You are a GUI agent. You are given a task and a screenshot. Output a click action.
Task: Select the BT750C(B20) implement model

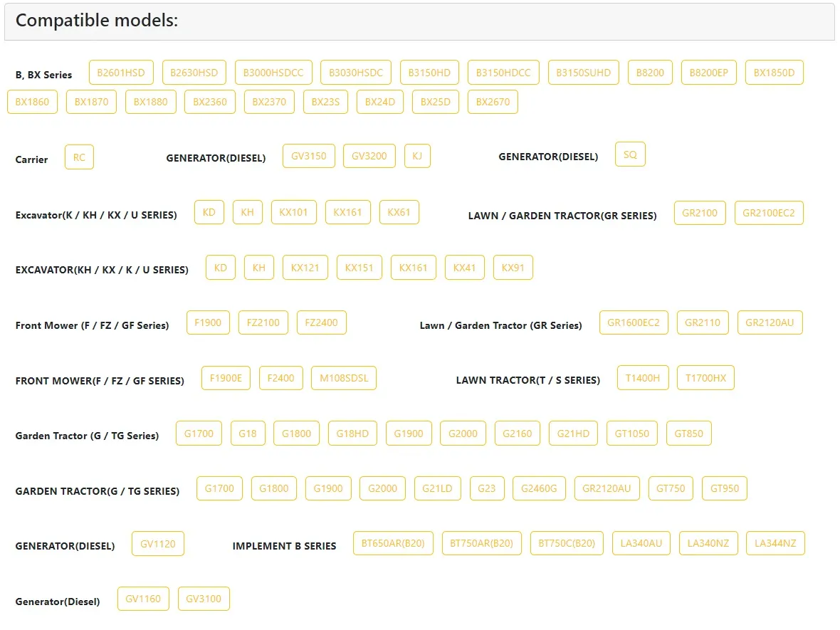click(567, 543)
